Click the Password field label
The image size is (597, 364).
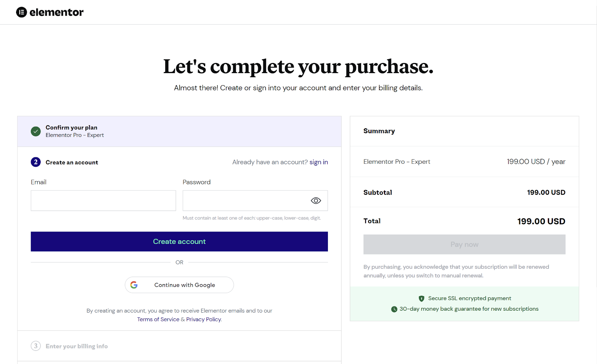tap(197, 182)
